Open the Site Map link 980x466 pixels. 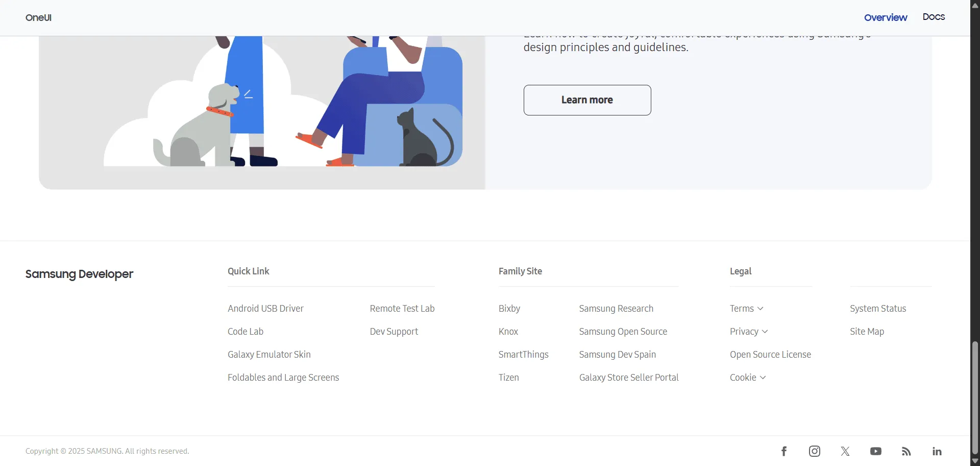pos(867,332)
